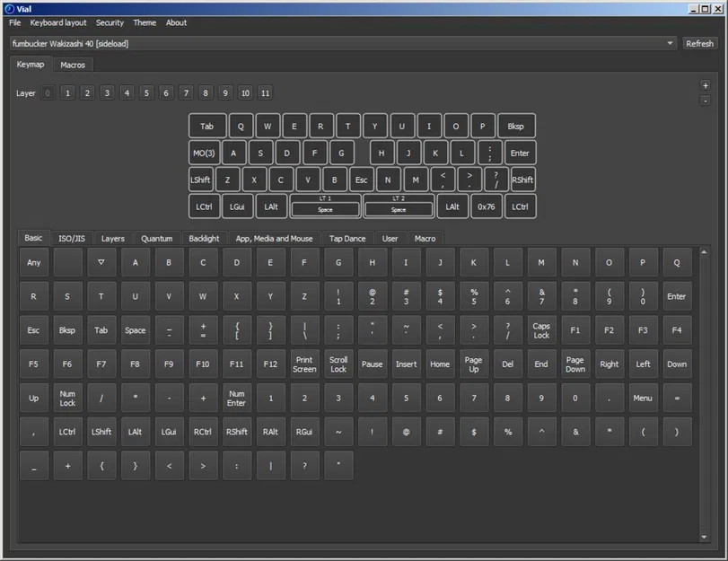The height and width of the screenshot is (561, 728).
Task: Switch to Layer 5
Action: pyautogui.click(x=145, y=92)
